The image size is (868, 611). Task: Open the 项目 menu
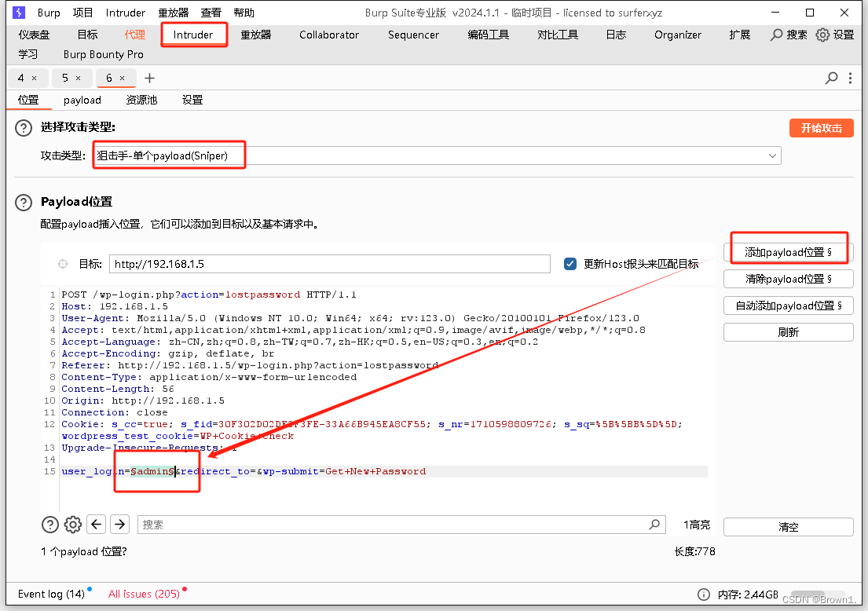tap(83, 13)
